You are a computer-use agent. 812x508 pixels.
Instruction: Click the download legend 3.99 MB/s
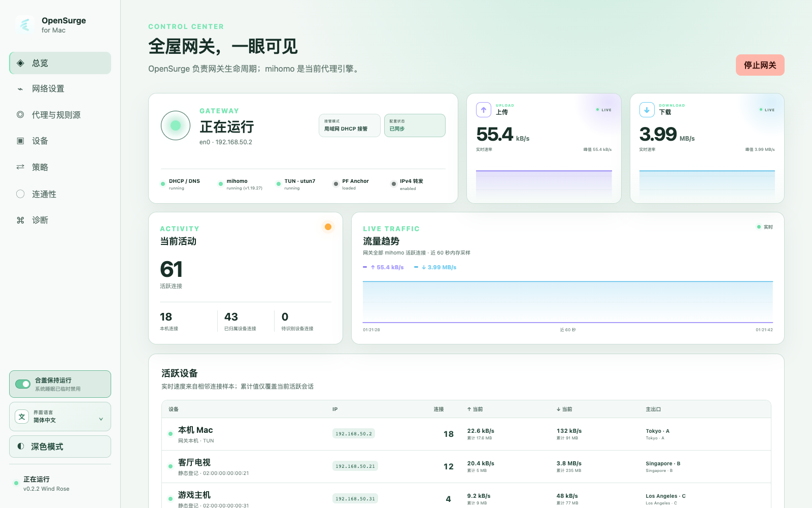click(435, 267)
